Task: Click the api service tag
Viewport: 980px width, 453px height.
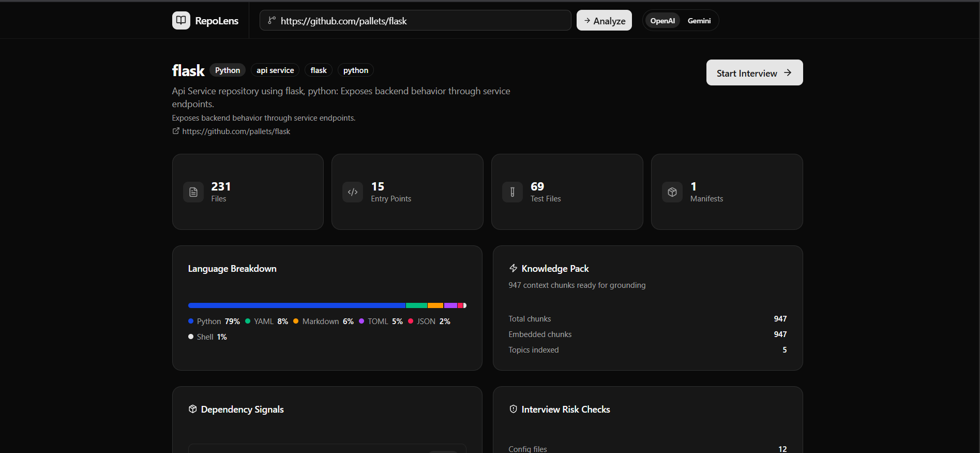Action: (x=275, y=70)
